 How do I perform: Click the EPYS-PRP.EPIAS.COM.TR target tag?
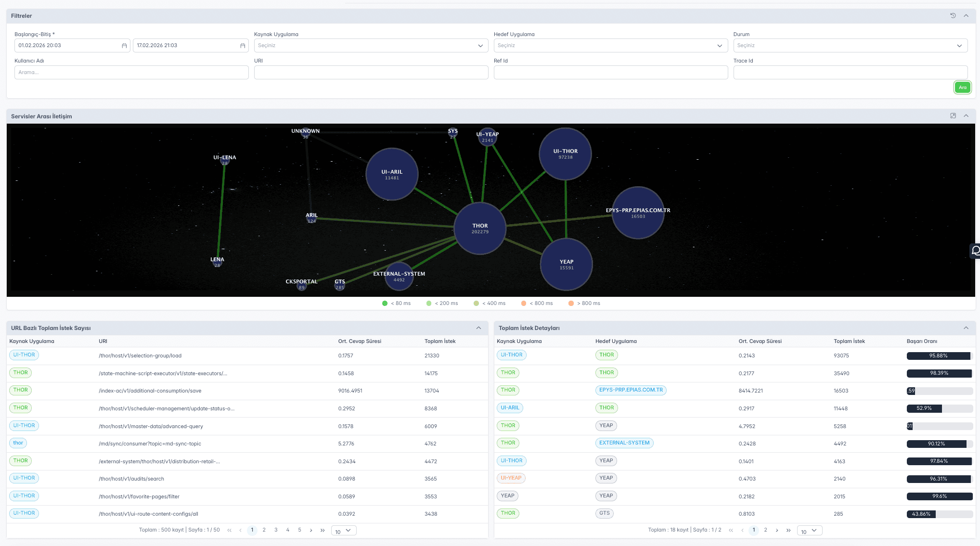pos(631,390)
